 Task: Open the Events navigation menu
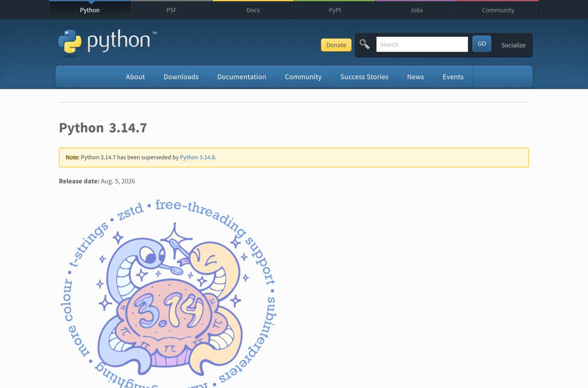[453, 77]
